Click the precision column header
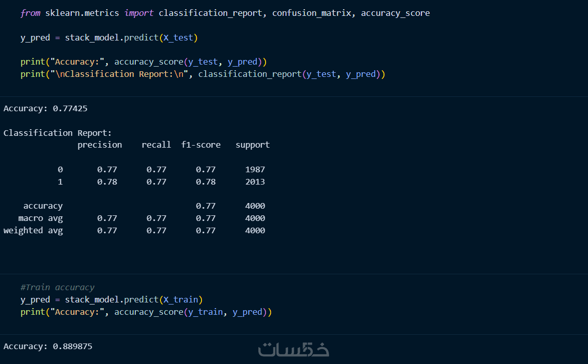 [x=99, y=145]
